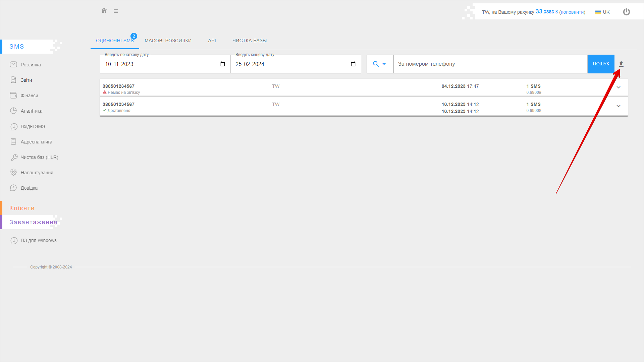Click the export upload arrow icon
This screenshot has height=362, width=644.
click(621, 64)
